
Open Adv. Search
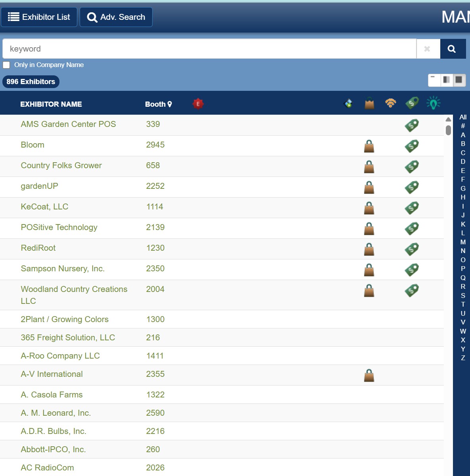click(x=116, y=17)
